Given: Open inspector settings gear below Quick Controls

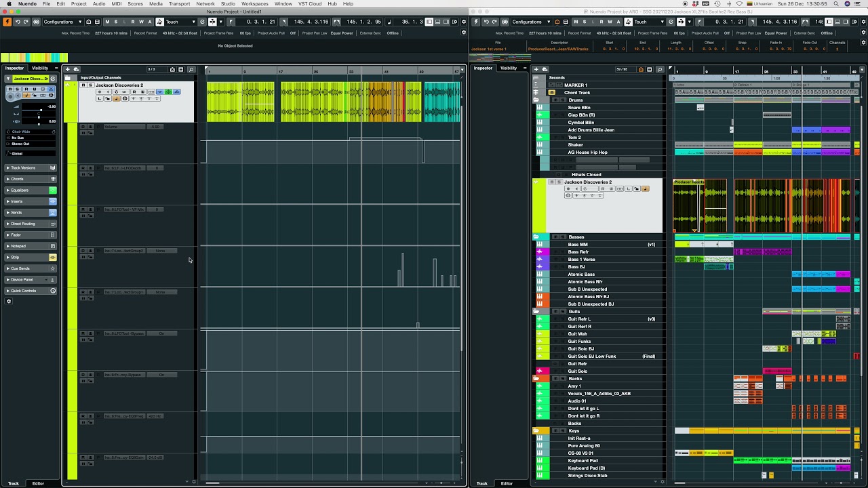Looking at the screenshot, I should tap(9, 301).
